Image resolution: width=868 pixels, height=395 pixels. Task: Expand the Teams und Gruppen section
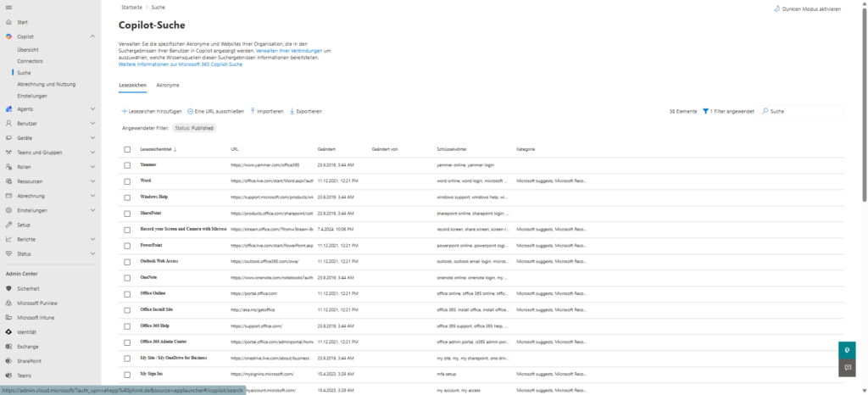[92, 153]
